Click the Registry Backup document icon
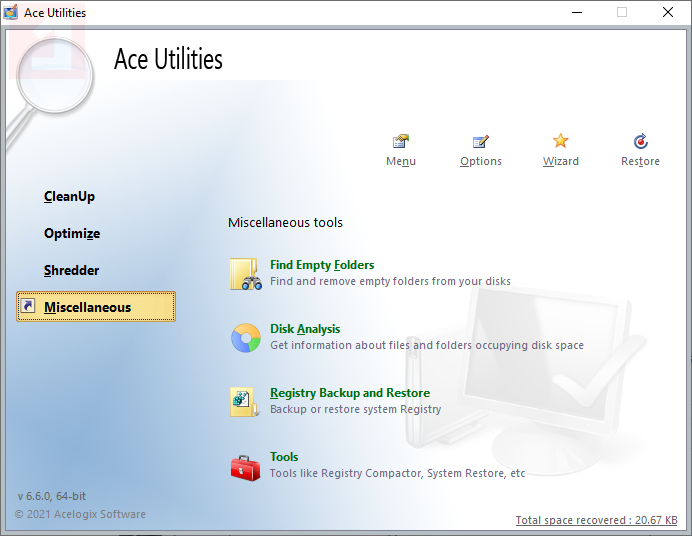 [x=244, y=402]
